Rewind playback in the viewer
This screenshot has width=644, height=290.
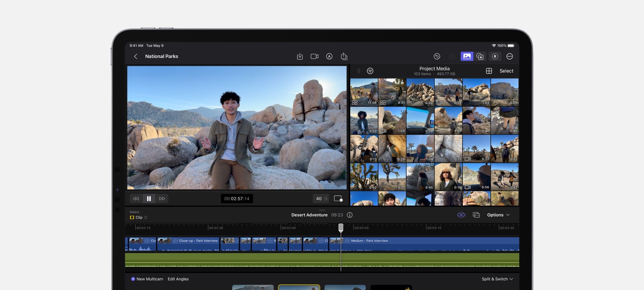tap(136, 199)
